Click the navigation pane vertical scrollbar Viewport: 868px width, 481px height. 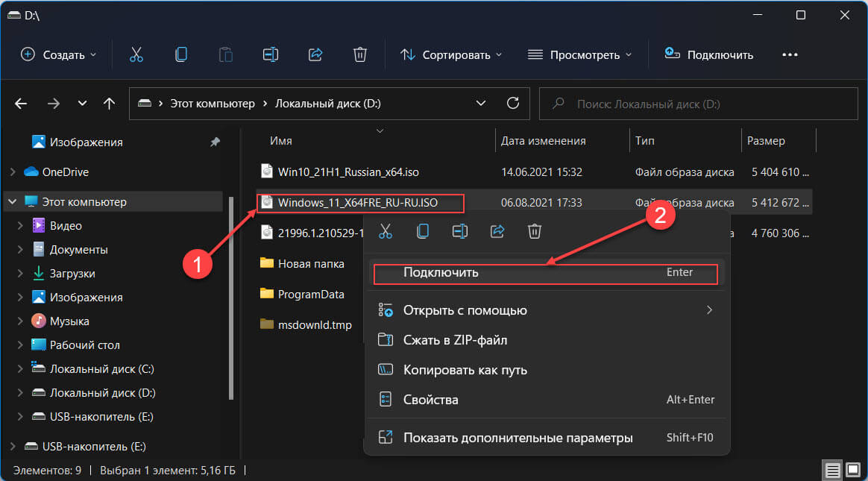pyautogui.click(x=231, y=298)
